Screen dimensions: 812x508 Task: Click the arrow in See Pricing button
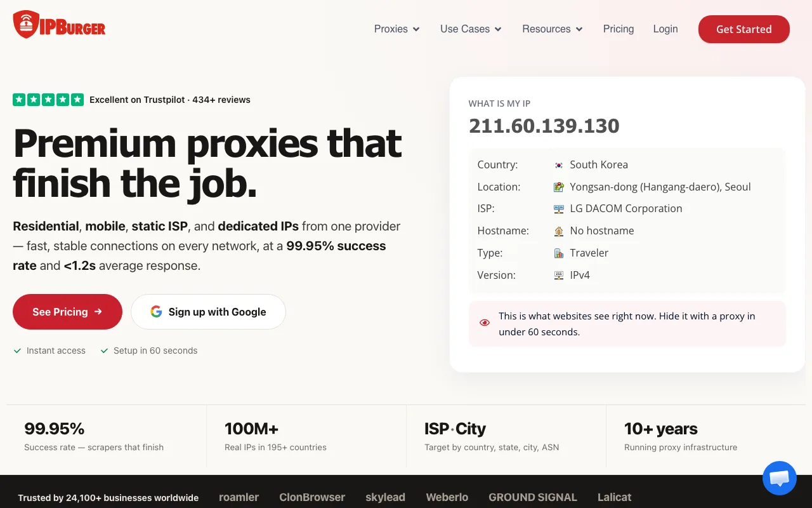pos(98,312)
